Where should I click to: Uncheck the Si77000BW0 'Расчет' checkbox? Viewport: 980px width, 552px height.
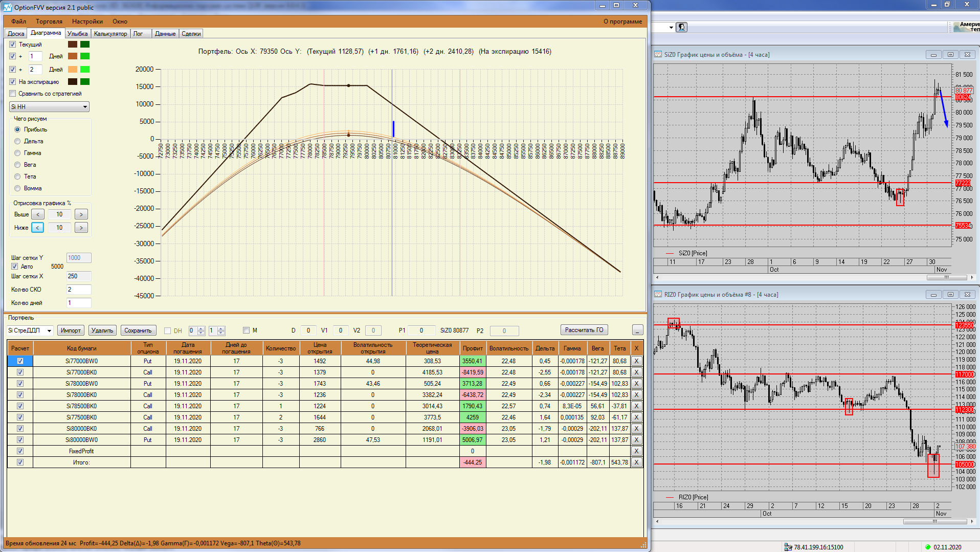tap(20, 361)
